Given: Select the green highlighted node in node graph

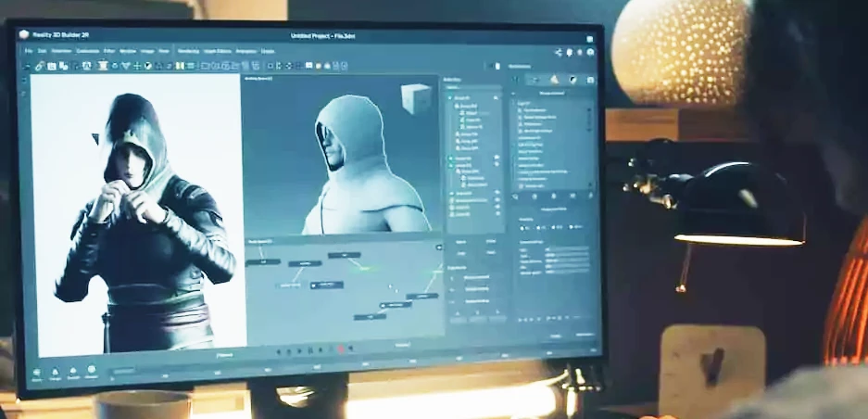Looking at the screenshot, I should click(x=367, y=269).
